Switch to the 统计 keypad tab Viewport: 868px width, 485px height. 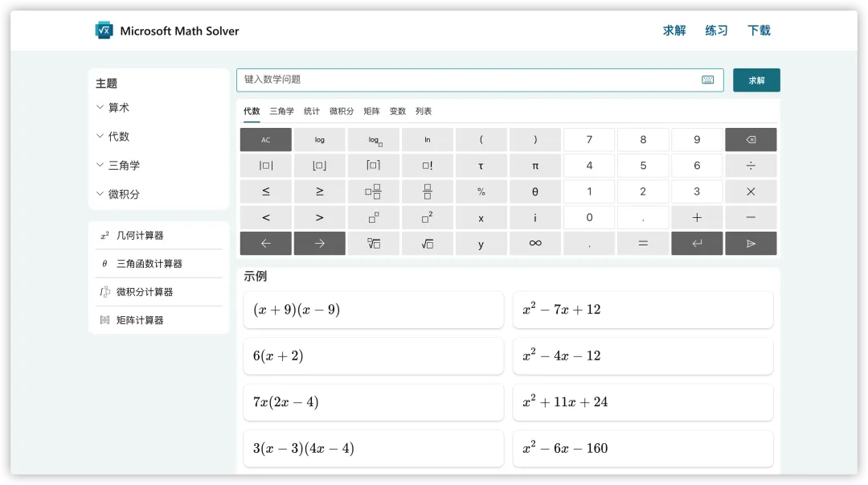click(x=312, y=112)
